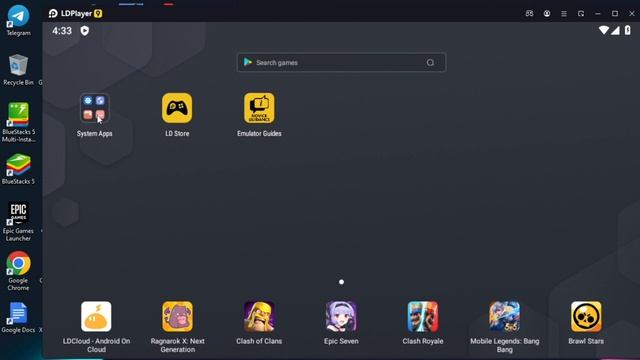Select Google Chrome desktop shortcut
This screenshot has height=360, width=640.
pyautogui.click(x=18, y=271)
